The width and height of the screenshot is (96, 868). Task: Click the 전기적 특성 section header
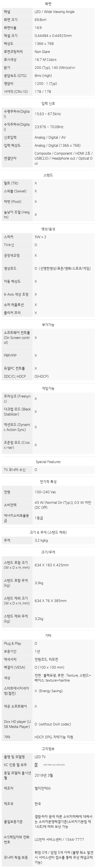[48, 482]
